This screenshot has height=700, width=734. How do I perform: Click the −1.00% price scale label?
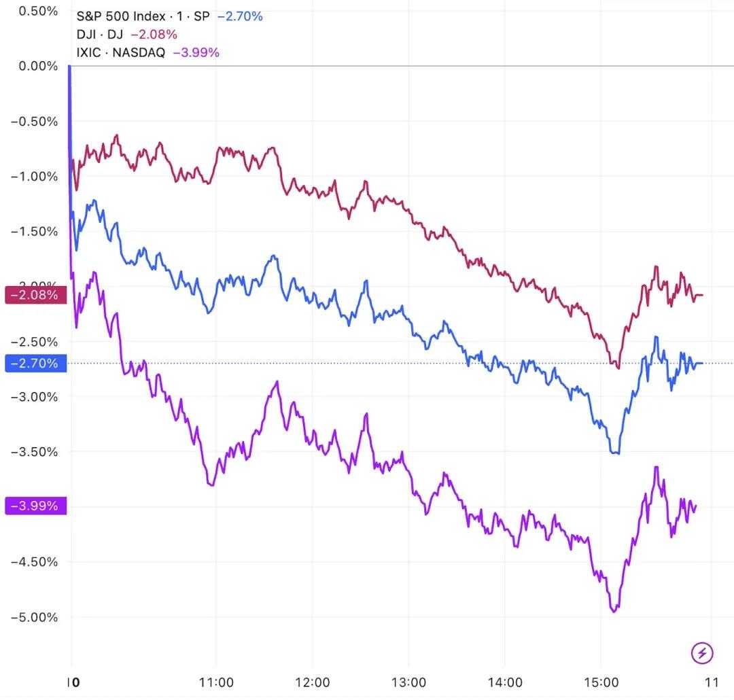pyautogui.click(x=35, y=176)
